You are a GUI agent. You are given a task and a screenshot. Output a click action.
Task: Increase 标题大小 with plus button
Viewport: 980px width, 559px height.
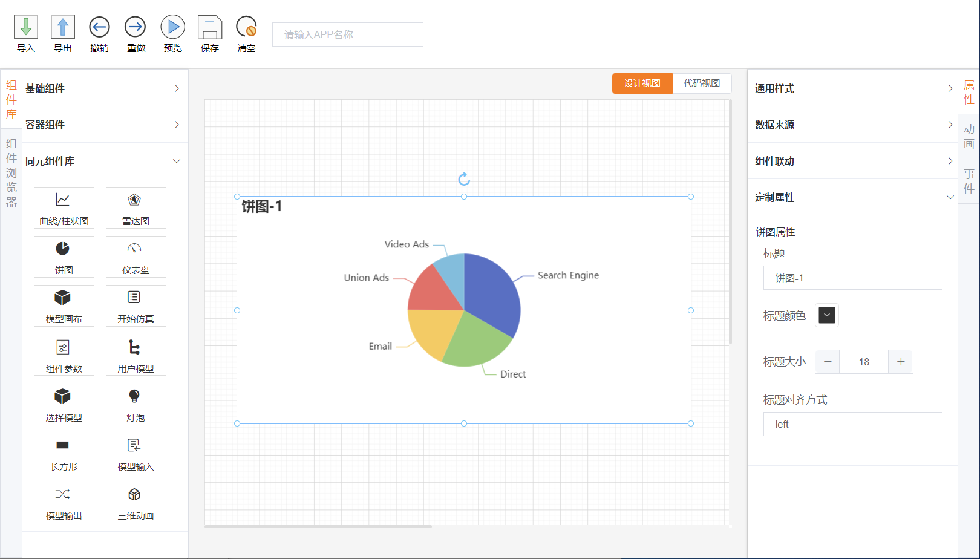[x=901, y=362]
